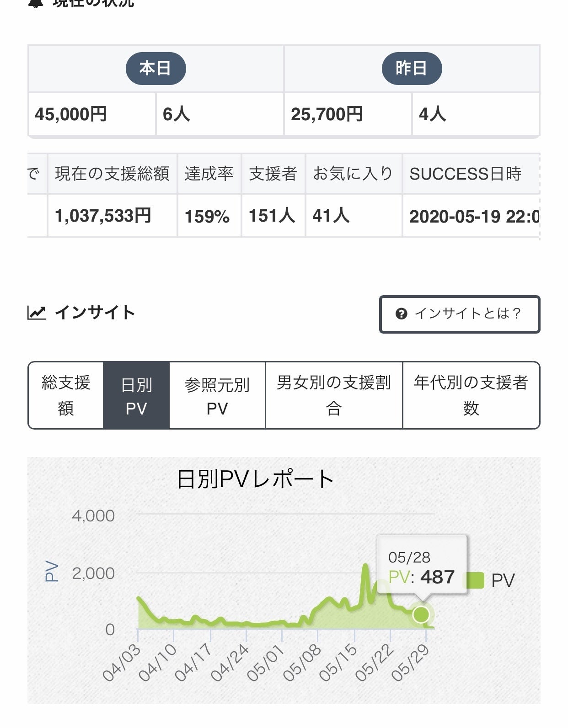Click the インサイト chart icon
This screenshot has height=728, width=568.
[37, 313]
